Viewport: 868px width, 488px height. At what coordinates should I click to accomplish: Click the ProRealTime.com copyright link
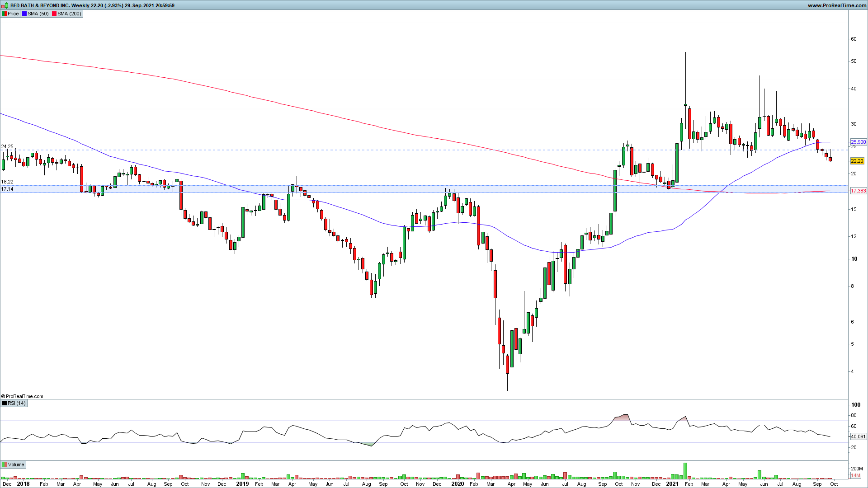pos(23,396)
